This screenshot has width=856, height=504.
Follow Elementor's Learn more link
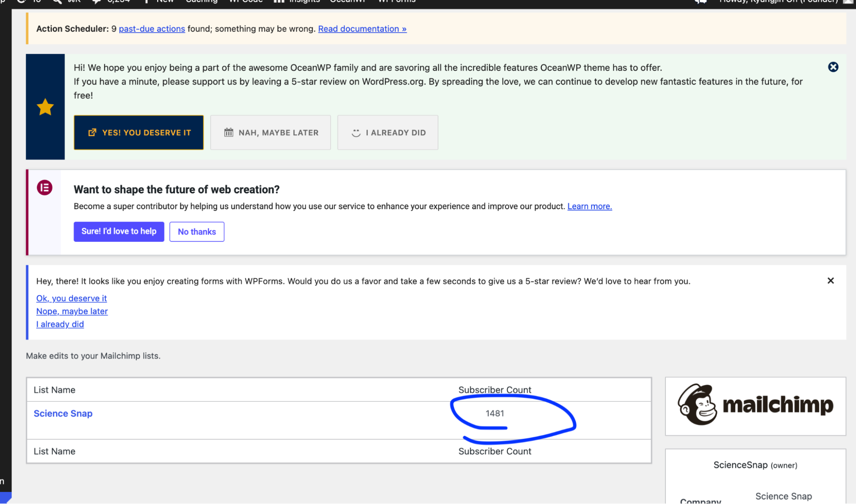point(590,206)
